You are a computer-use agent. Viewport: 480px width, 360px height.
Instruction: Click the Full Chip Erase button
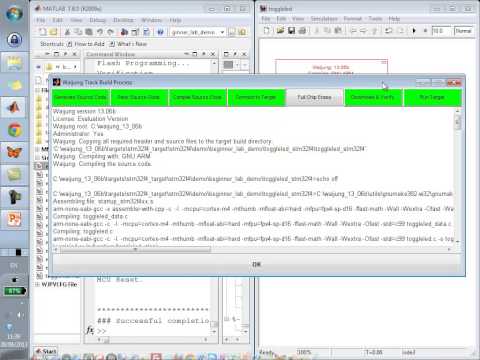[314, 97]
